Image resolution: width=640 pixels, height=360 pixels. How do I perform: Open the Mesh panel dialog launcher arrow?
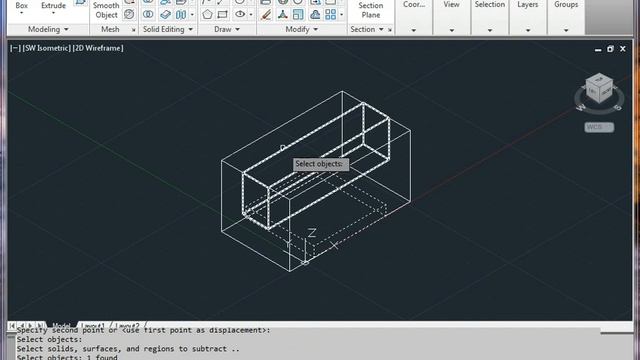133,30
